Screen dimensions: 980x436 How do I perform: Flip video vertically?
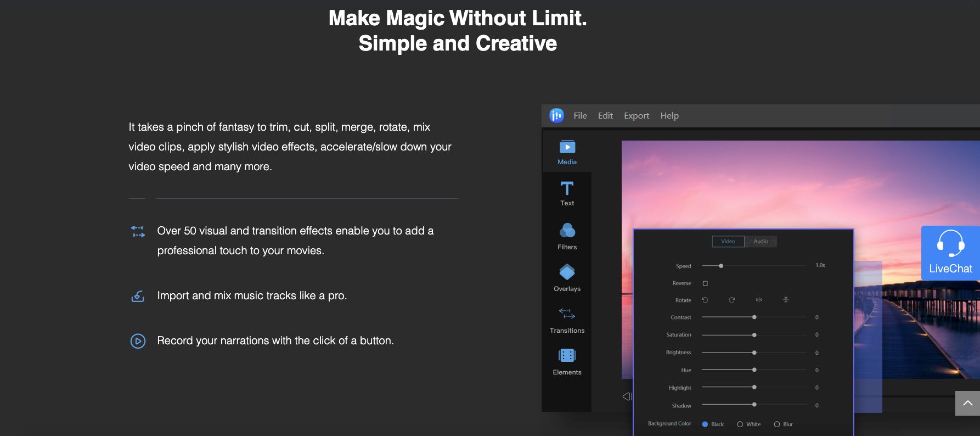click(786, 300)
